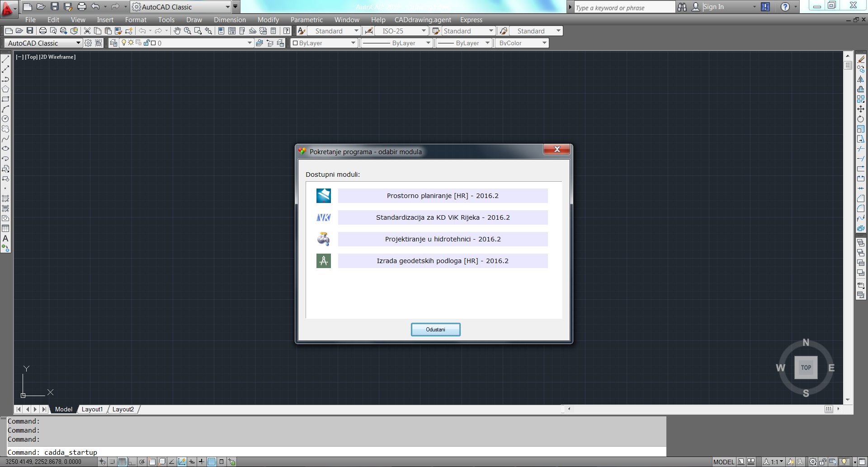
Task: Open the layer 0 dropdown list
Action: point(186,43)
